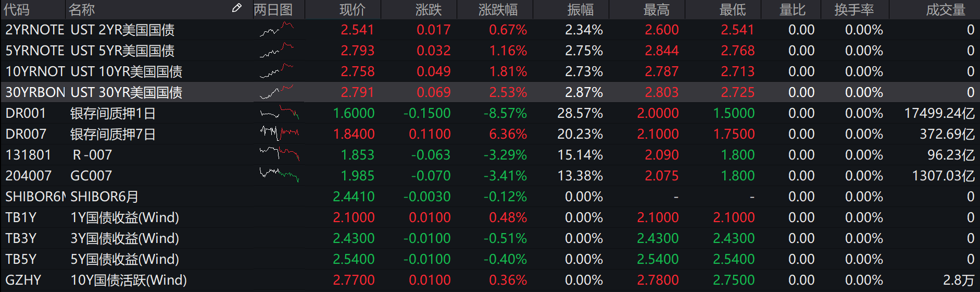The width and height of the screenshot is (980, 292).
Task: Sort by the 涨跌幅 column header
Action: coord(498,9)
